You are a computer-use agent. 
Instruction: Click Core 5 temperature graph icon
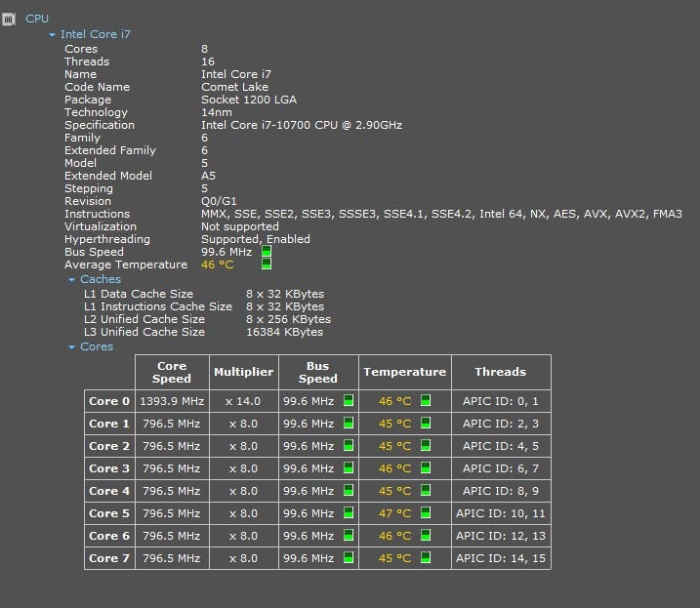tap(426, 512)
